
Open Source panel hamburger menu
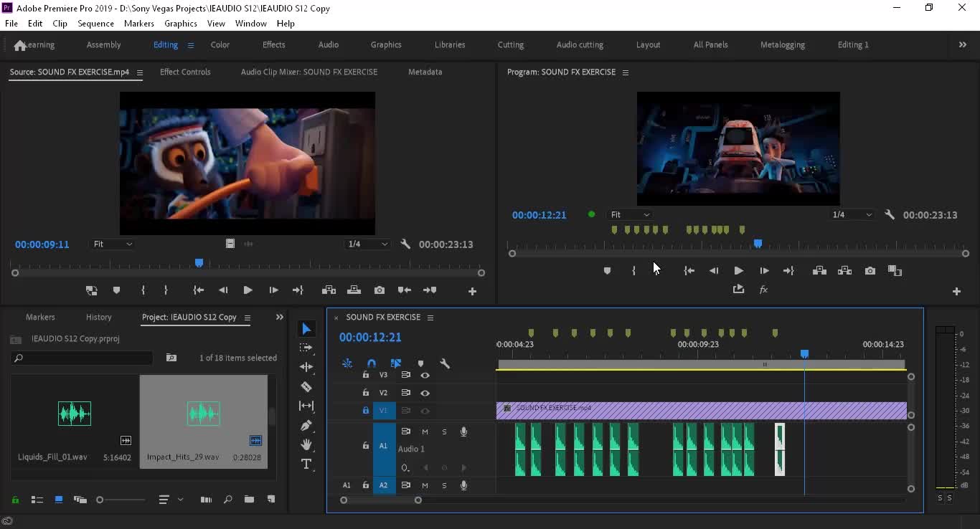[x=140, y=72]
